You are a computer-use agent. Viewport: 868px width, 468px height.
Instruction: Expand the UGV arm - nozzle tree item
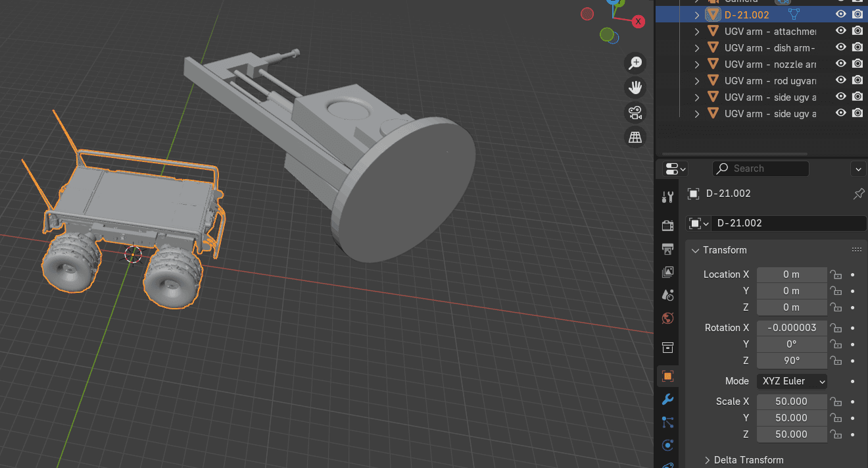coord(697,65)
